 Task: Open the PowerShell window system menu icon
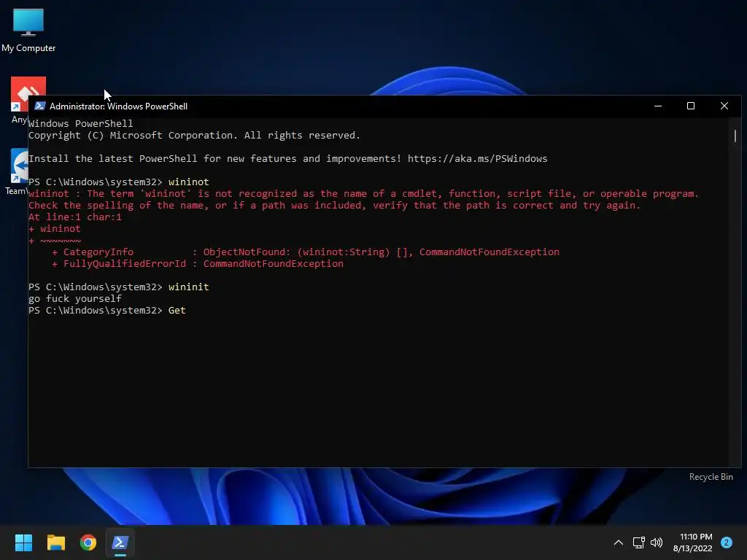tap(40, 106)
